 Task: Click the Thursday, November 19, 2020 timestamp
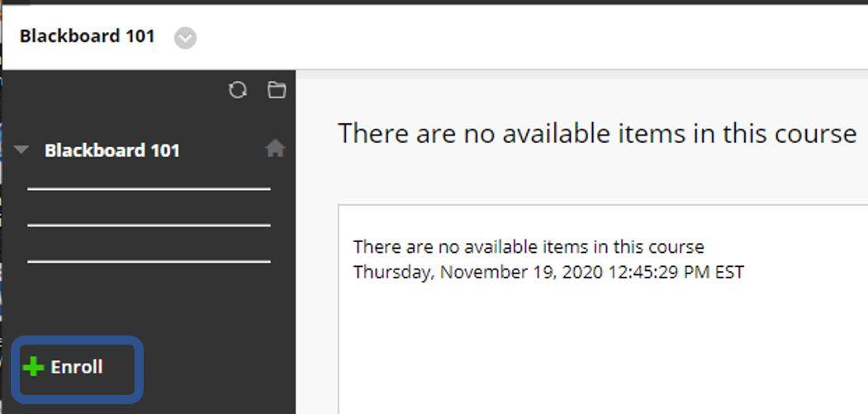[x=548, y=272]
